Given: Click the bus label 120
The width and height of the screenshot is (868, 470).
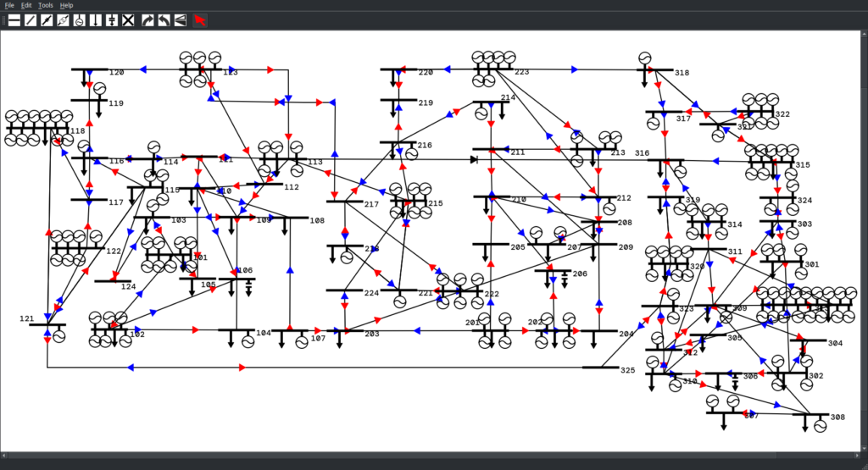Looking at the screenshot, I should pyautogui.click(x=117, y=73).
